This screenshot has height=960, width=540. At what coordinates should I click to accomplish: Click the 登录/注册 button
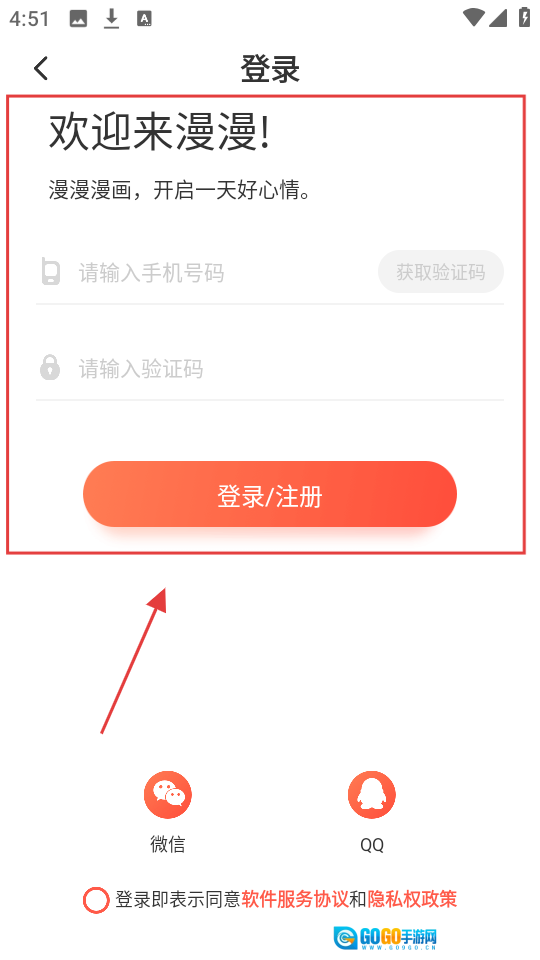tap(270, 494)
